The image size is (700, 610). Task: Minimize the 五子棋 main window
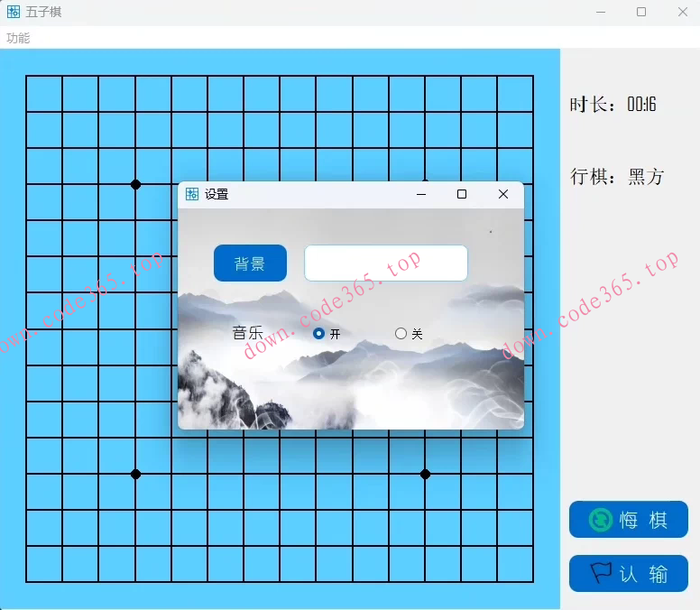coord(601,13)
